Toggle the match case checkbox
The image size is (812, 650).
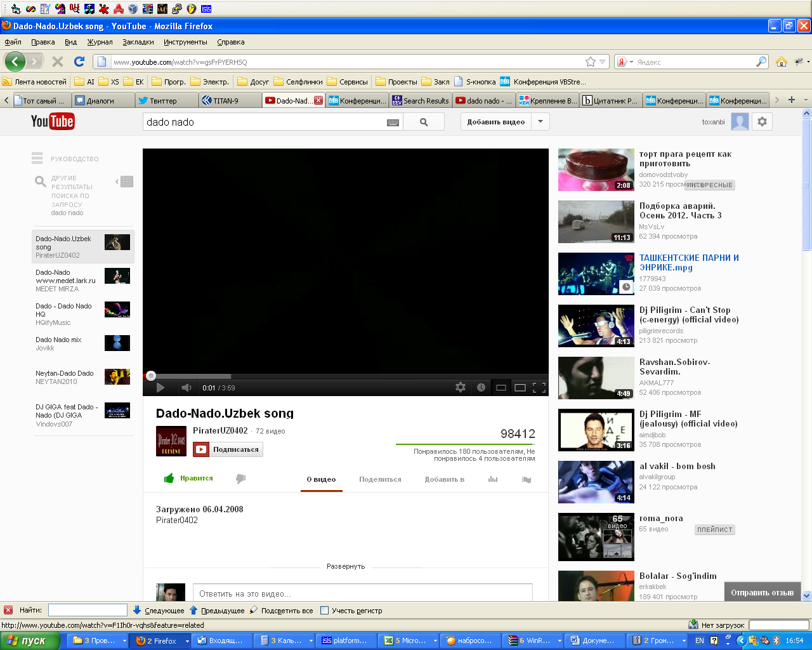325,611
